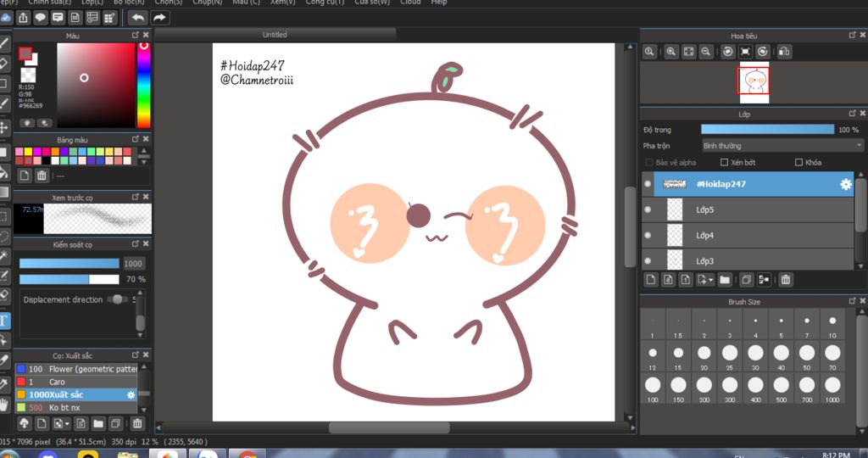Toggle the Bảo vệ alpha checkbox

coord(649,162)
